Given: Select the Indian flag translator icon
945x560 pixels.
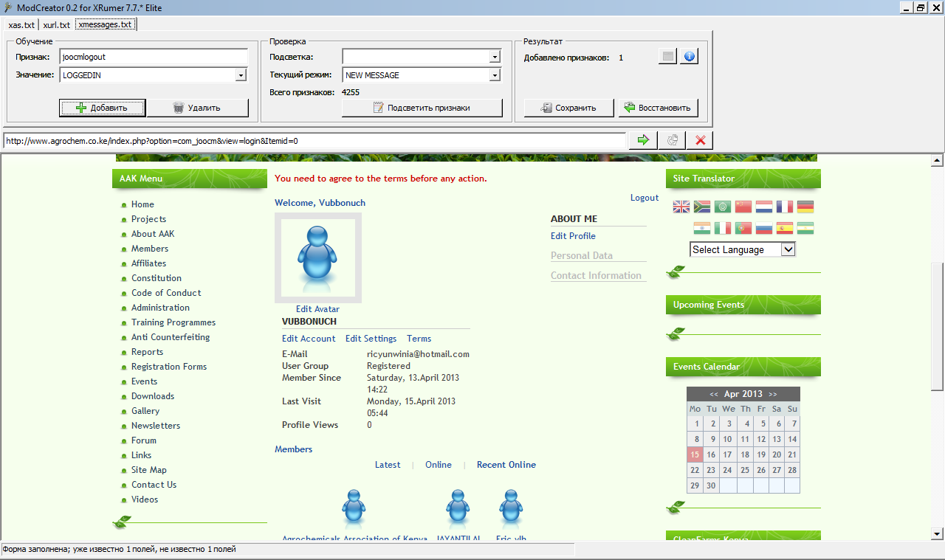Looking at the screenshot, I should point(702,228).
